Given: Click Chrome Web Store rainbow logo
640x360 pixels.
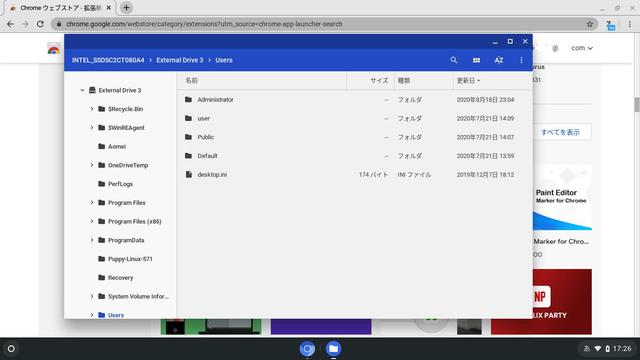Looking at the screenshot, I should click(x=54, y=49).
